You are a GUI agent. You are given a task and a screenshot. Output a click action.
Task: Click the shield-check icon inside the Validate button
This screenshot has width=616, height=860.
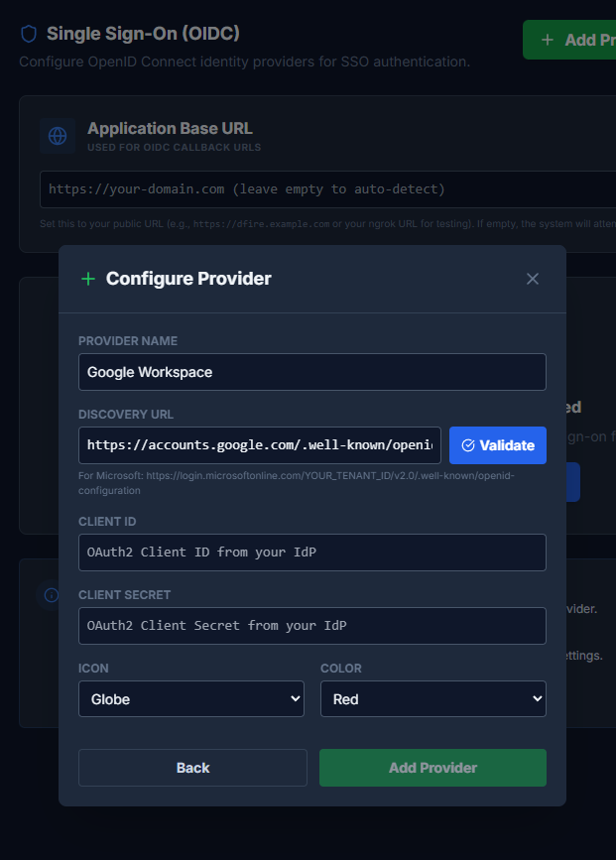467,444
